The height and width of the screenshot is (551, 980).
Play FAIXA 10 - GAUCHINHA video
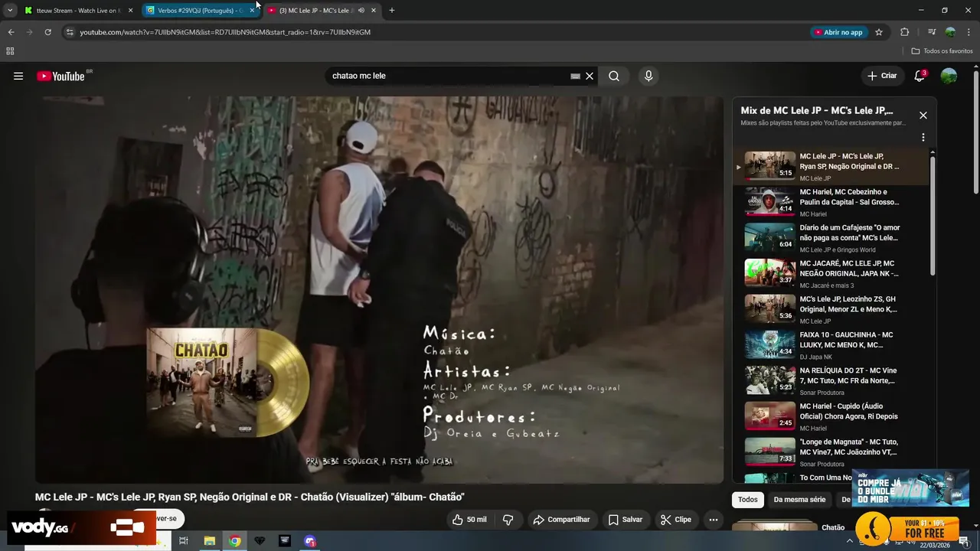tap(831, 345)
